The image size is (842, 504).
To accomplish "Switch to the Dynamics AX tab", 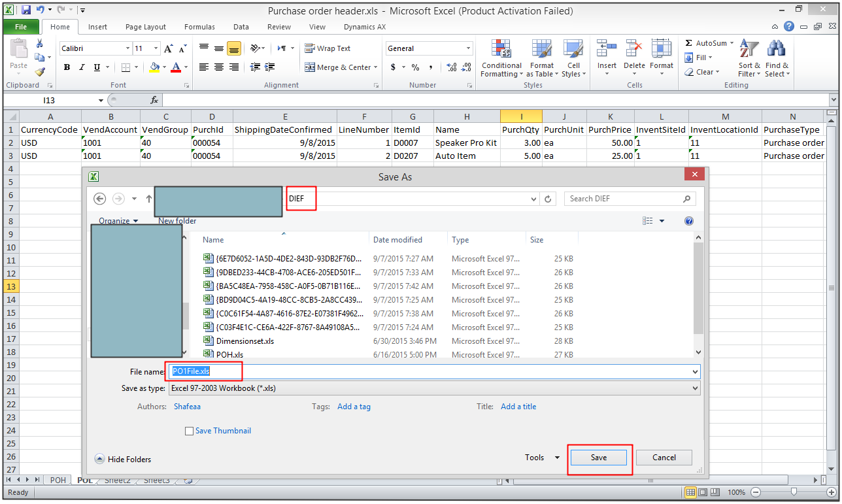I will point(365,27).
